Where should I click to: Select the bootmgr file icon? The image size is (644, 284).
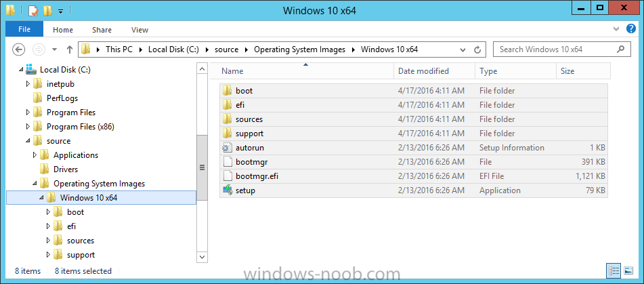227,162
